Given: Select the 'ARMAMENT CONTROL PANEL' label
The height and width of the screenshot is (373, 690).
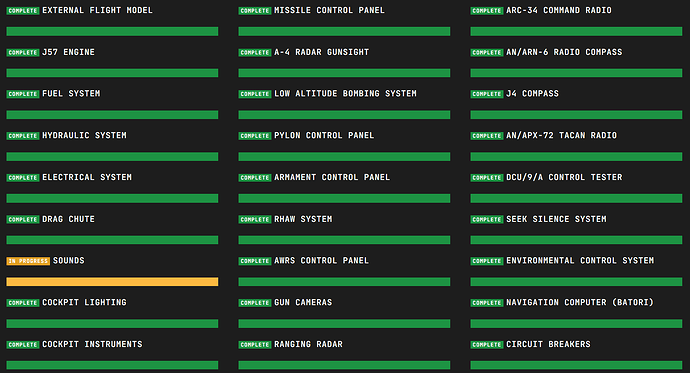Looking at the screenshot, I should [x=332, y=177].
